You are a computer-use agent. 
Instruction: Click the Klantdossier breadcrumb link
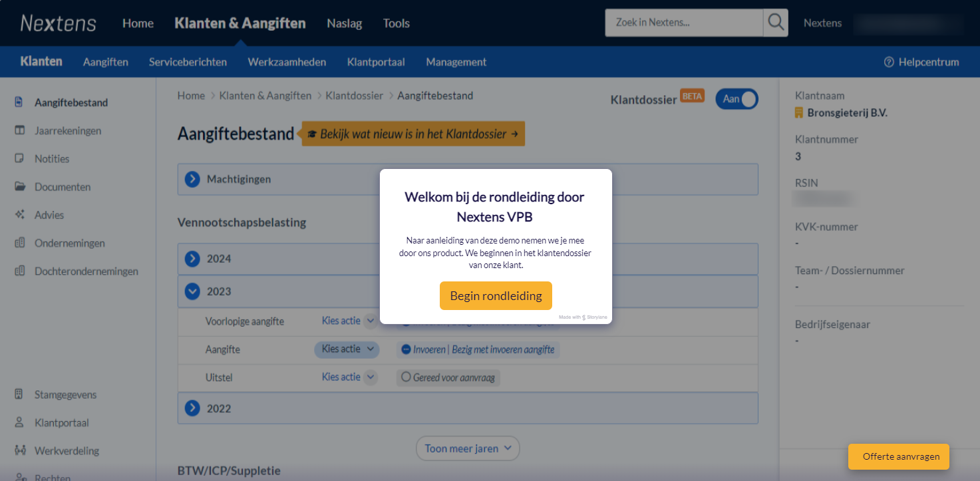[355, 96]
